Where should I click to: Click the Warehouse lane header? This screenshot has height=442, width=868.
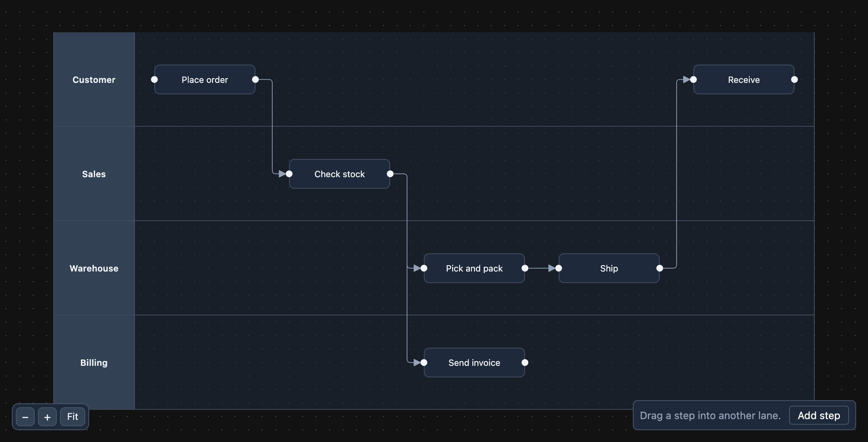(94, 268)
